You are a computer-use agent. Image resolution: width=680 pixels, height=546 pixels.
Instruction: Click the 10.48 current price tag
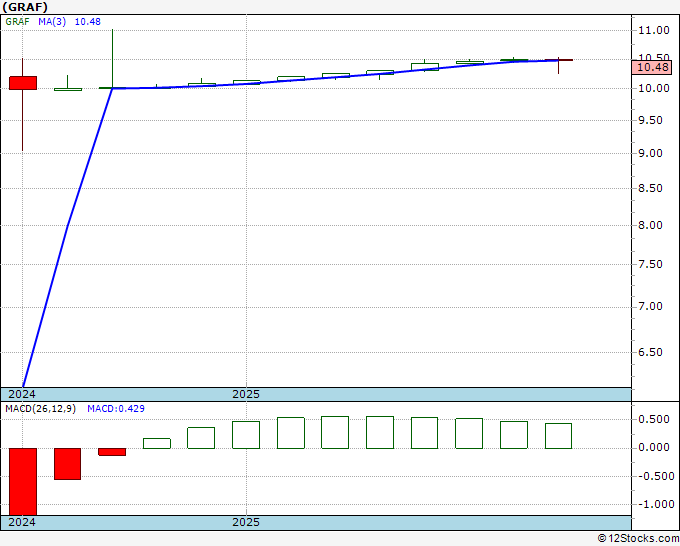[x=653, y=67]
